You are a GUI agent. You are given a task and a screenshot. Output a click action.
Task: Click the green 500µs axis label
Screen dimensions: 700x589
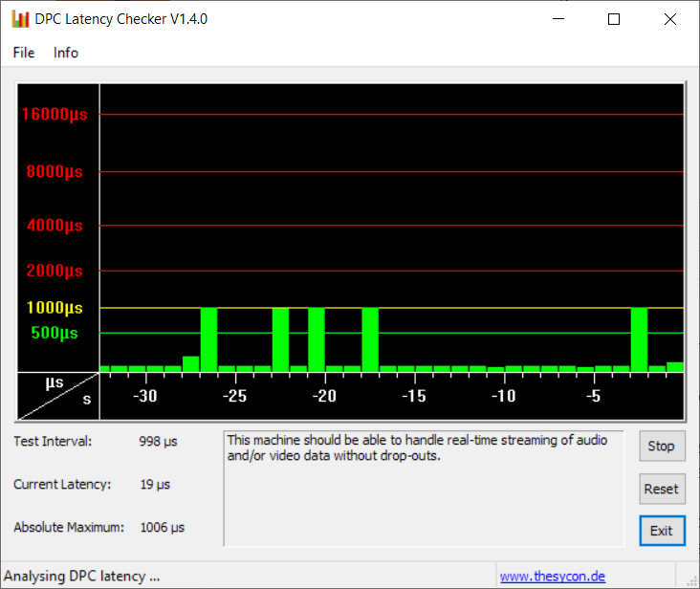[55, 333]
